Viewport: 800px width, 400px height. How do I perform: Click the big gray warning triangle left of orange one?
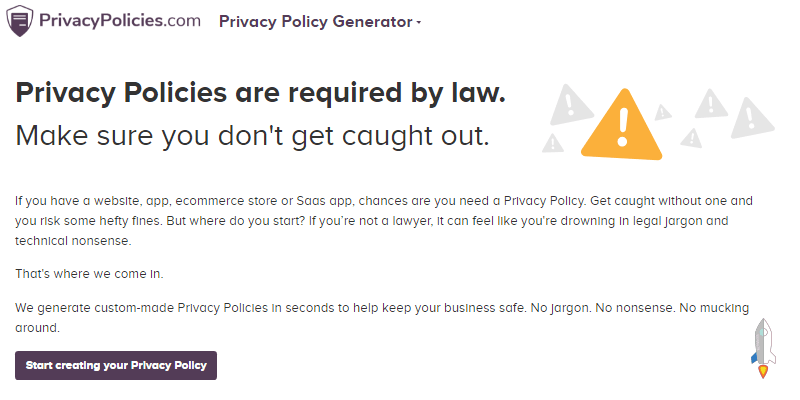click(x=571, y=104)
